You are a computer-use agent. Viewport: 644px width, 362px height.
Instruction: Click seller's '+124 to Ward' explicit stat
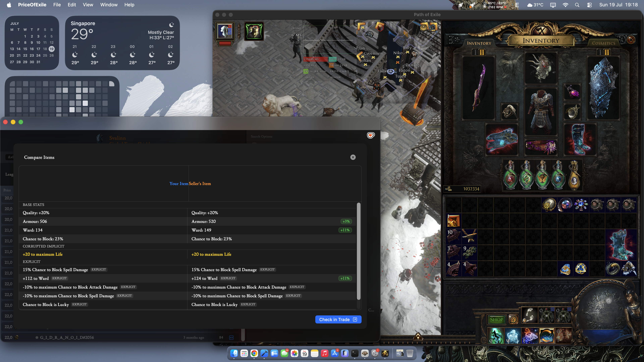(x=204, y=278)
